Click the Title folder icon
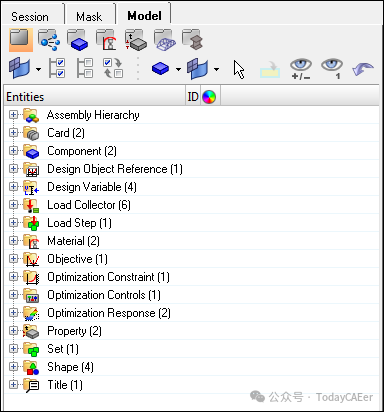 (31, 385)
